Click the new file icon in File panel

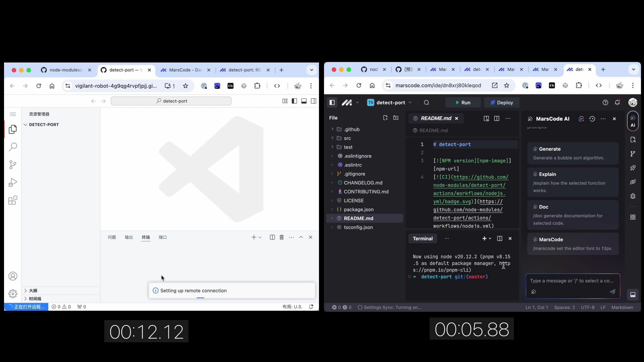[385, 118]
